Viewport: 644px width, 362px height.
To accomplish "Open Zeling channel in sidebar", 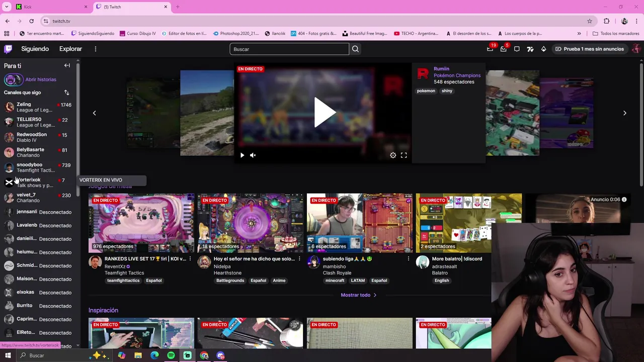I will (39, 107).
